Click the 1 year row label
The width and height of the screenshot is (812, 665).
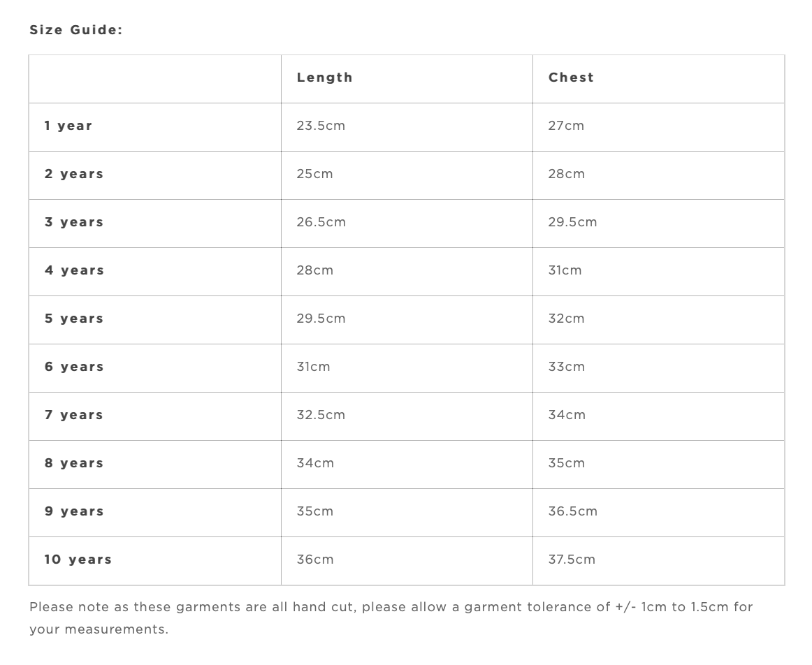(x=68, y=126)
